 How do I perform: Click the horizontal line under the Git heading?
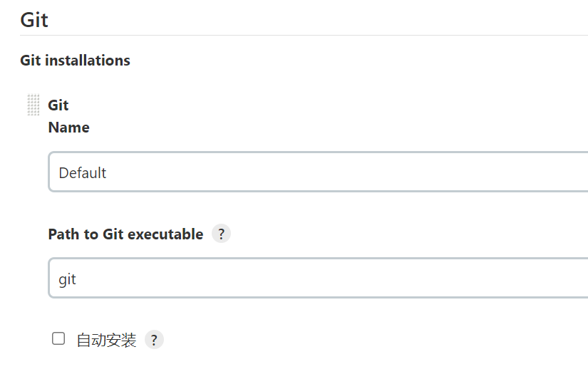[304, 35]
